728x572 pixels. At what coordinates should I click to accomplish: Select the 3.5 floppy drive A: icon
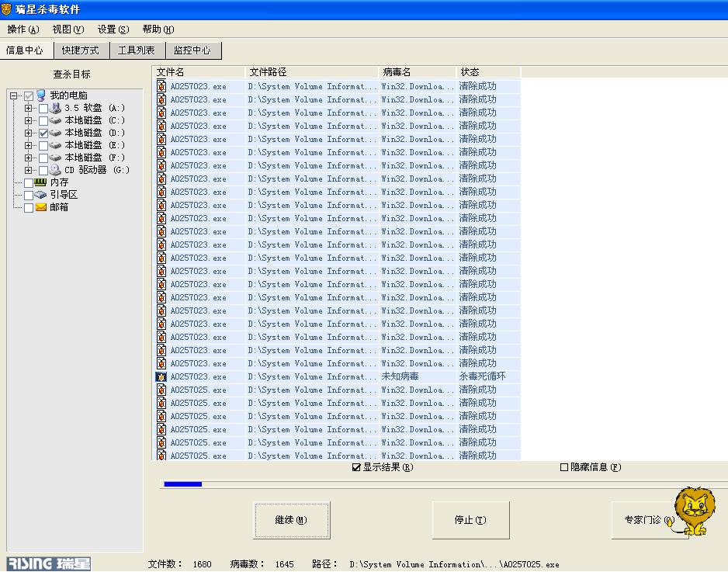[x=55, y=108]
